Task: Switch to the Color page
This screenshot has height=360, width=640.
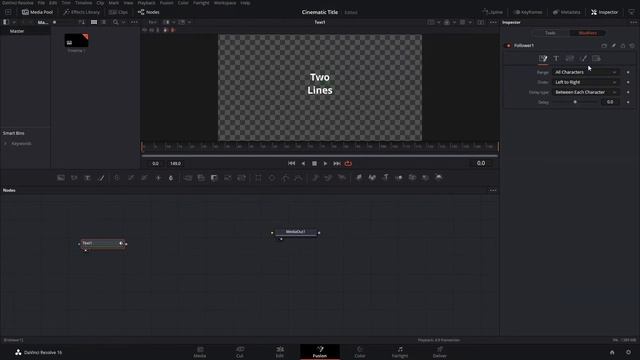Action: pyautogui.click(x=360, y=352)
